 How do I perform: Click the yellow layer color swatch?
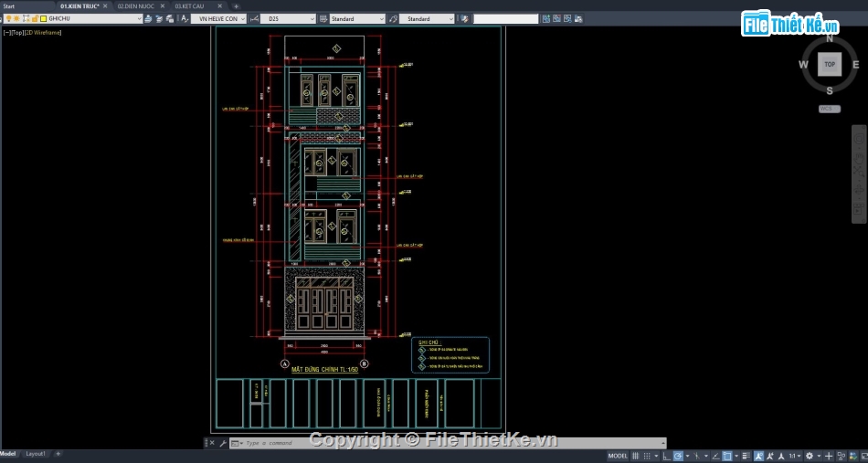point(43,18)
